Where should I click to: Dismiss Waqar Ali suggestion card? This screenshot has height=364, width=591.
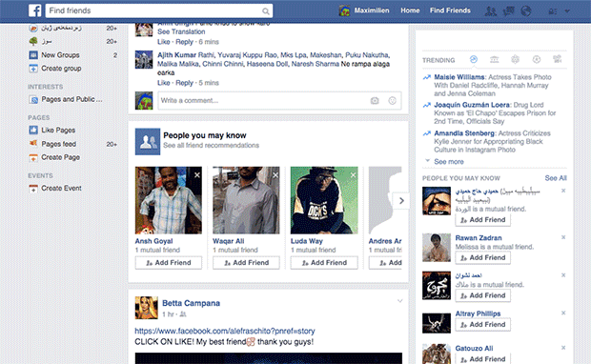click(275, 174)
